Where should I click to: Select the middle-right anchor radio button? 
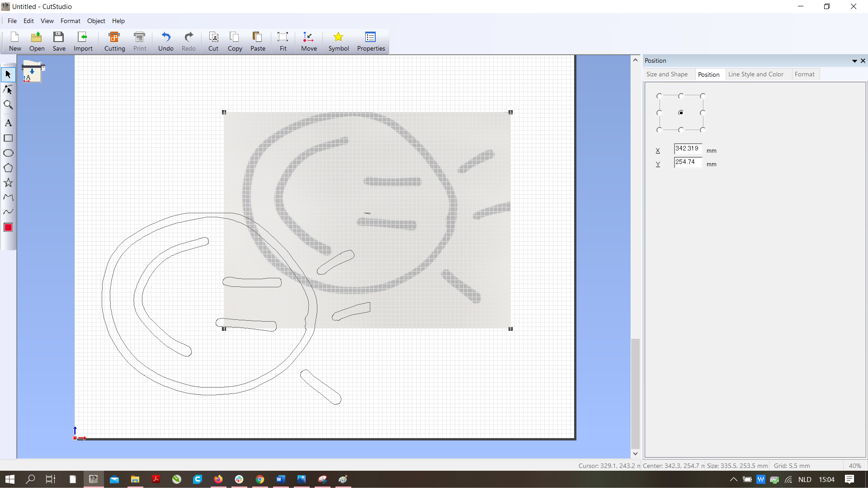(x=703, y=113)
